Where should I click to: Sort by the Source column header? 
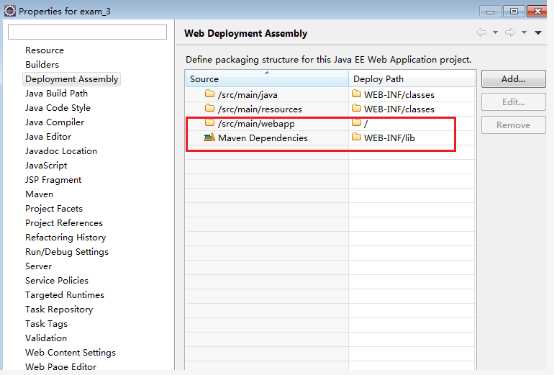pos(267,79)
